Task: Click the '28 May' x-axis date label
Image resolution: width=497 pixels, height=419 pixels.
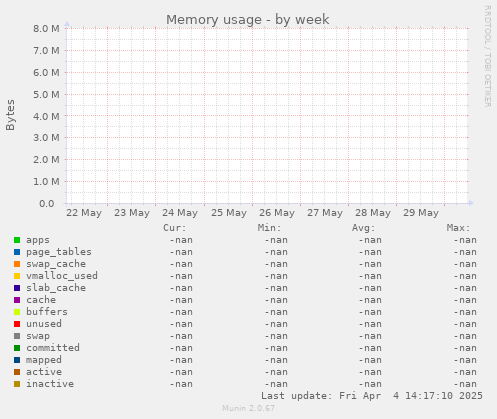Action: (x=373, y=213)
